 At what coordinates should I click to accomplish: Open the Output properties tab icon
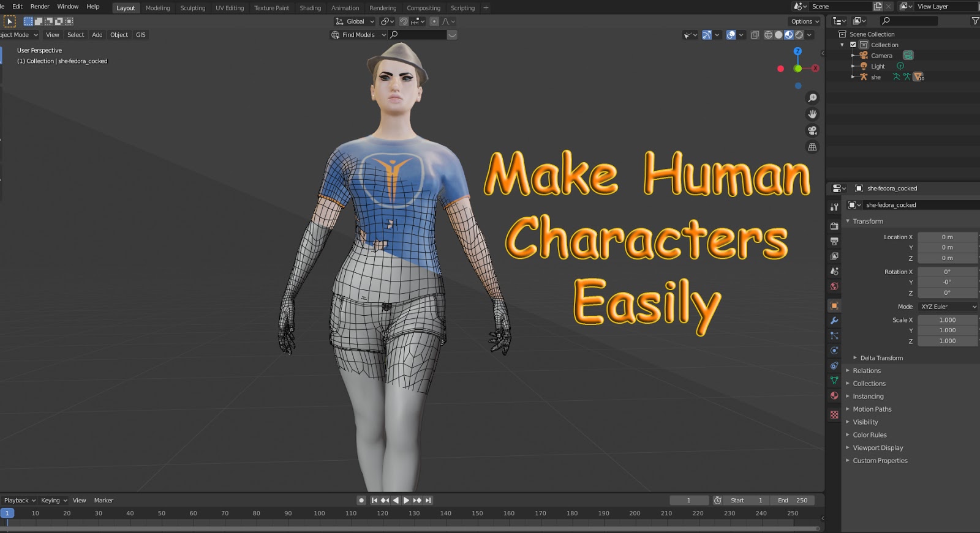[x=834, y=241]
